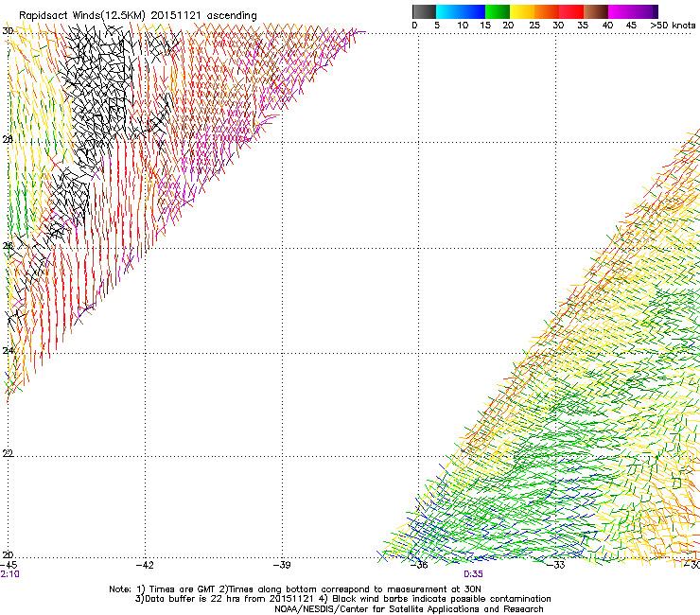Click the purple '0:35' swath time label
This screenshot has height=615, width=700.
click(x=473, y=574)
